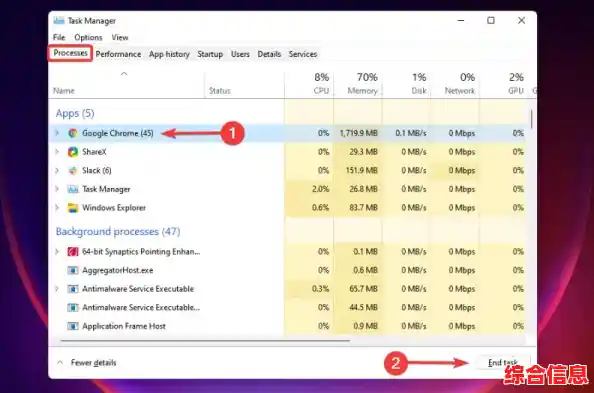Select the AggregatorHost.exe process name
The image size is (594, 393).
[x=117, y=270]
